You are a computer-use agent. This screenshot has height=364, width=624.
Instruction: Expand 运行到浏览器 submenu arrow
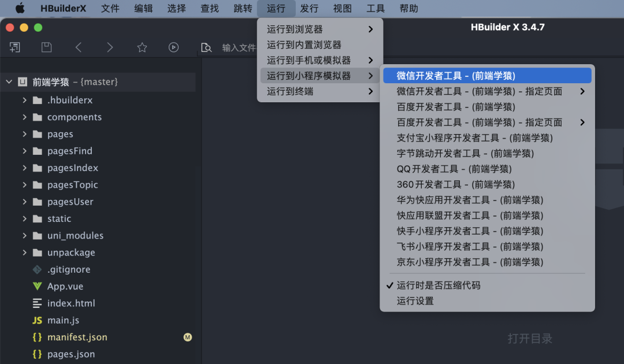point(370,29)
